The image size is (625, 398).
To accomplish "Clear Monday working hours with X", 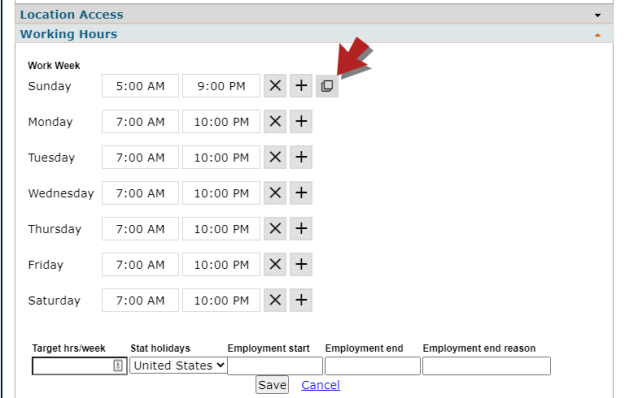I will tap(275, 122).
